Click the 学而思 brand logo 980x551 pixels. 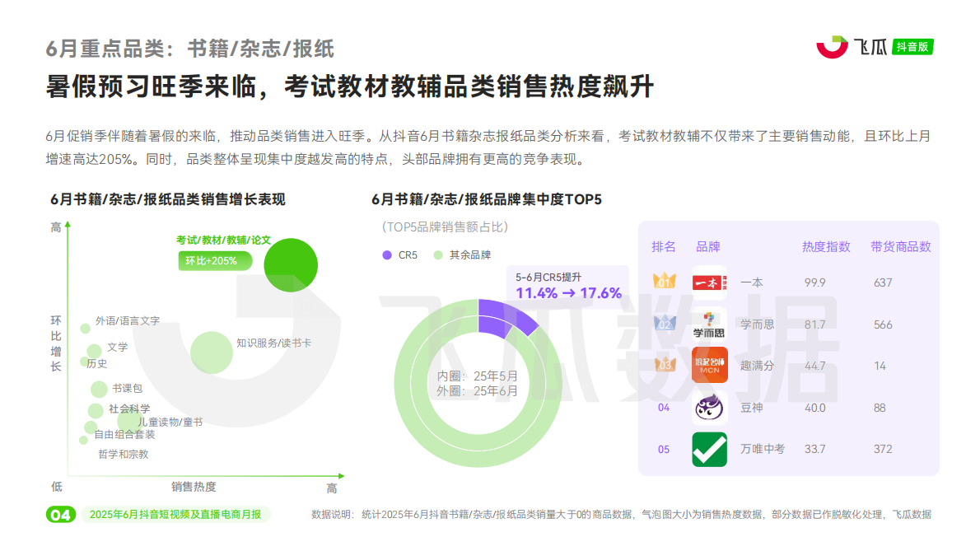pos(709,324)
